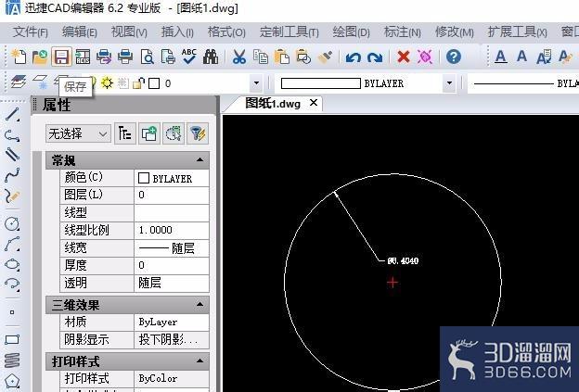Collapse the 三维效果 section
Image resolution: width=579 pixels, height=392 pixels.
pyautogui.click(x=199, y=304)
